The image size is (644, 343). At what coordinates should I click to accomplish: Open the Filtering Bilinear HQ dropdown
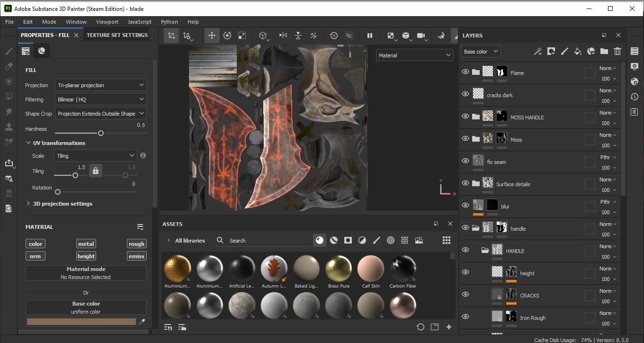click(x=101, y=99)
